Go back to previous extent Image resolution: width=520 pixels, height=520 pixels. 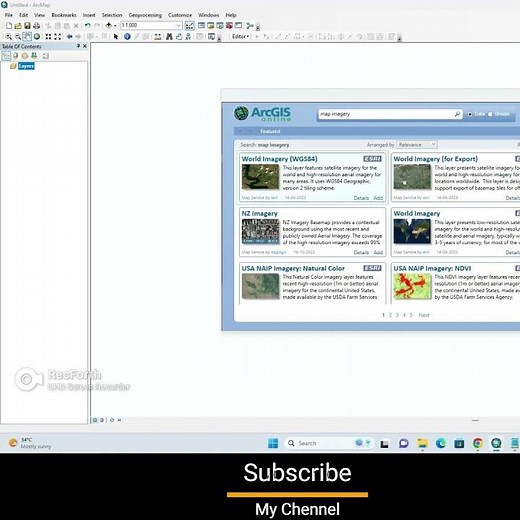pos(69,37)
